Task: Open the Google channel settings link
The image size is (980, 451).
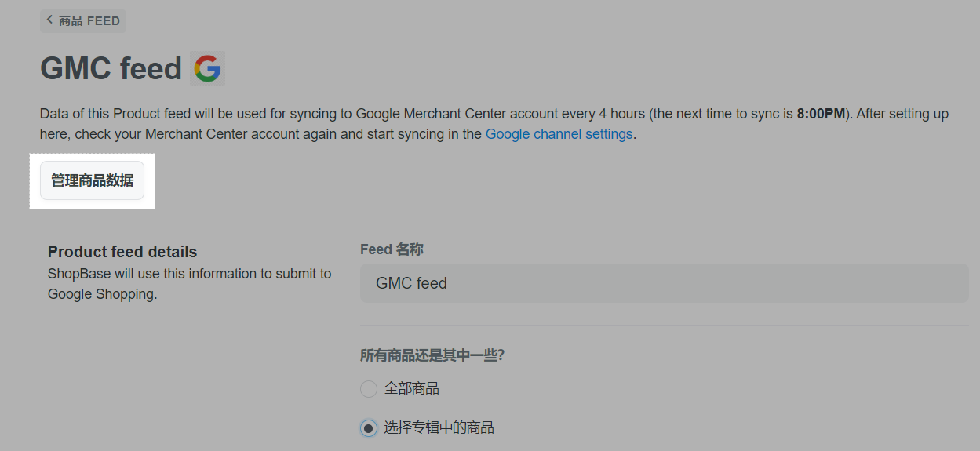Action: tap(559, 134)
